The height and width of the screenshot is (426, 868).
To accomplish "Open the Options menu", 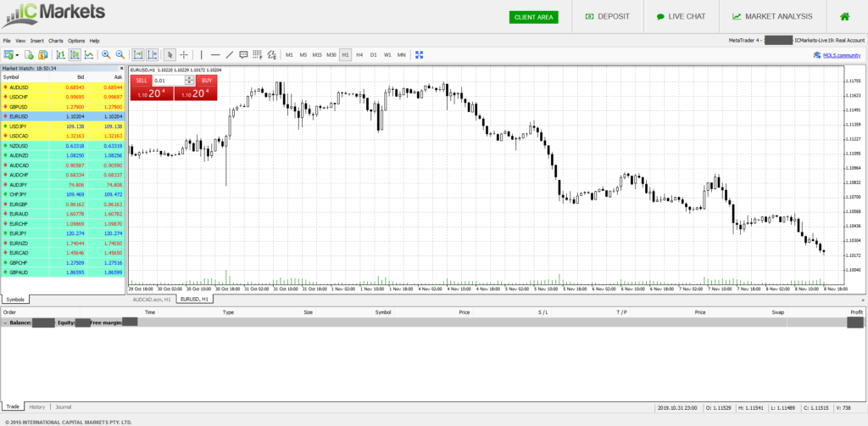I will click(76, 41).
